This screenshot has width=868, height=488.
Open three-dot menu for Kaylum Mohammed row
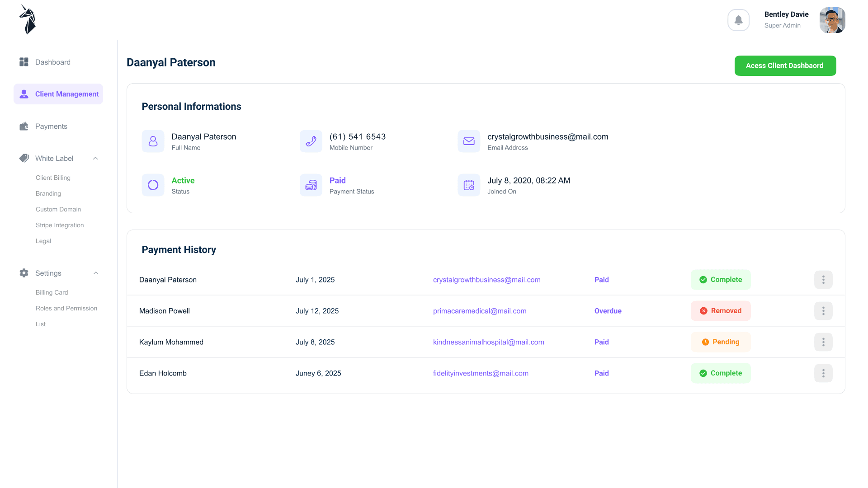[823, 342]
